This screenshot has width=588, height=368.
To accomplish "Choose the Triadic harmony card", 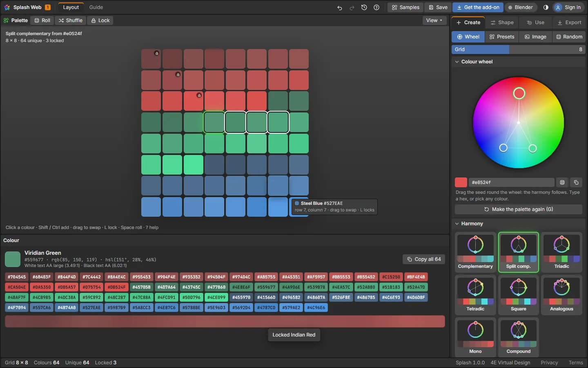I will coord(561,252).
